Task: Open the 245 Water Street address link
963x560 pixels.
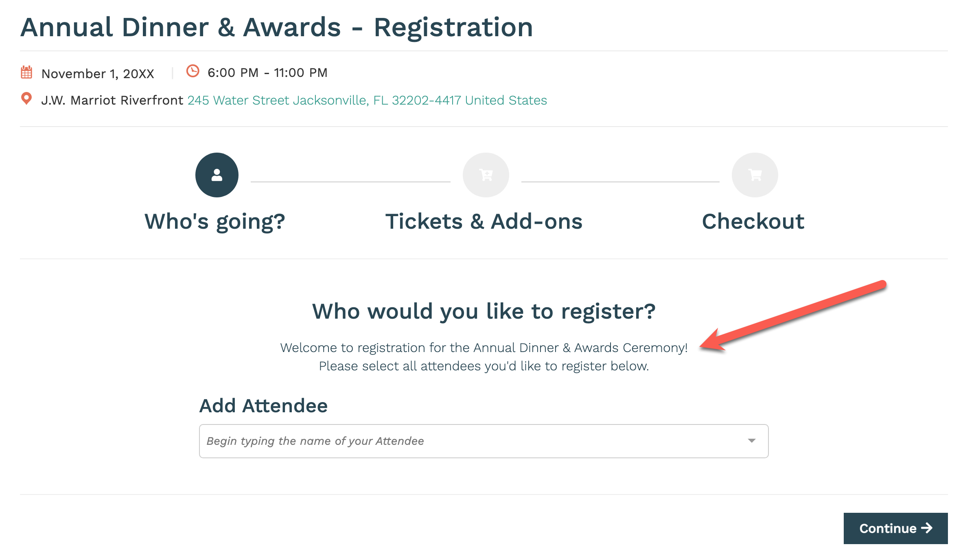Action: coord(367,100)
